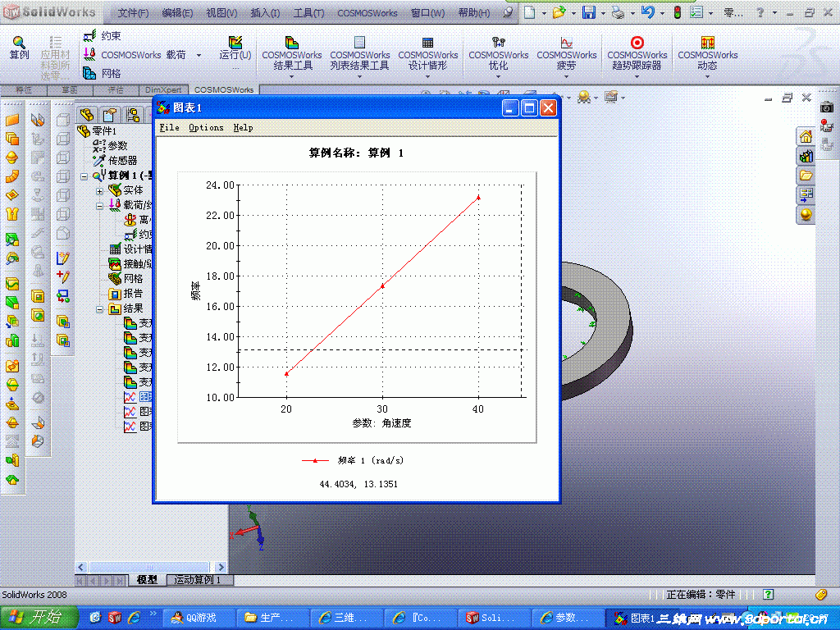This screenshot has height=630, width=840.
Task: Click the tree panel horizontal scrollbar right arrow
Action: point(221,567)
